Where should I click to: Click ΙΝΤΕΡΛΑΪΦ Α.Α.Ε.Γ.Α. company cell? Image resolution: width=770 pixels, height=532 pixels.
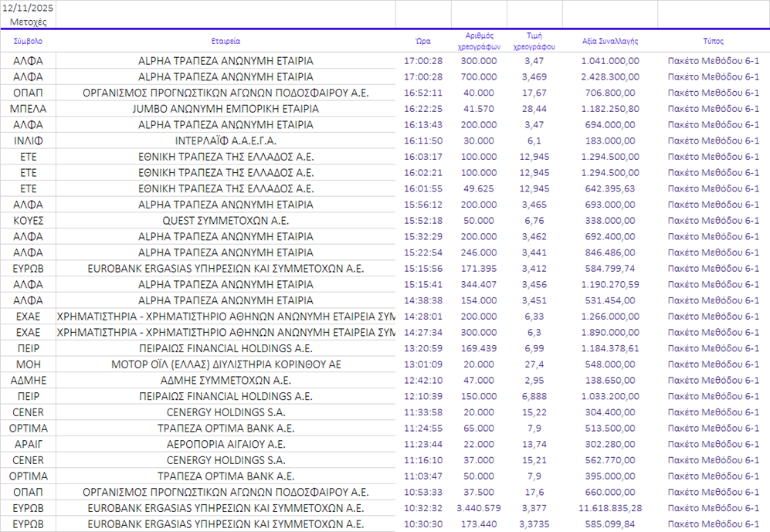coord(226,141)
